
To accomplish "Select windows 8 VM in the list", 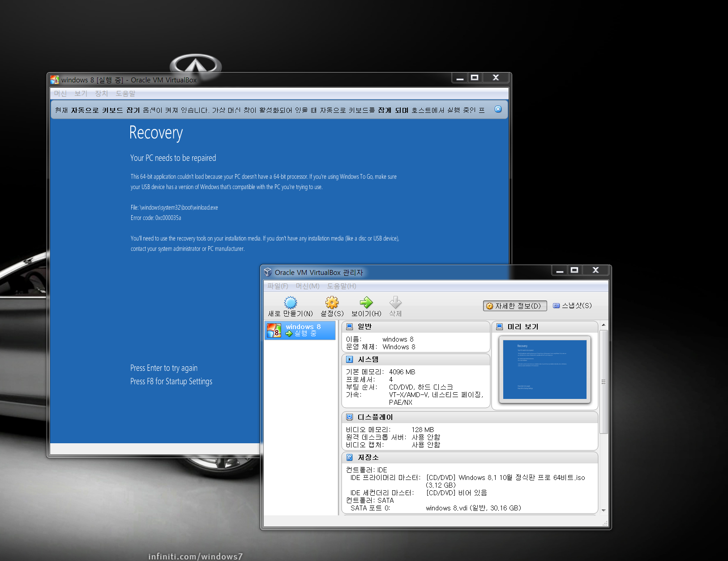I will [300, 330].
